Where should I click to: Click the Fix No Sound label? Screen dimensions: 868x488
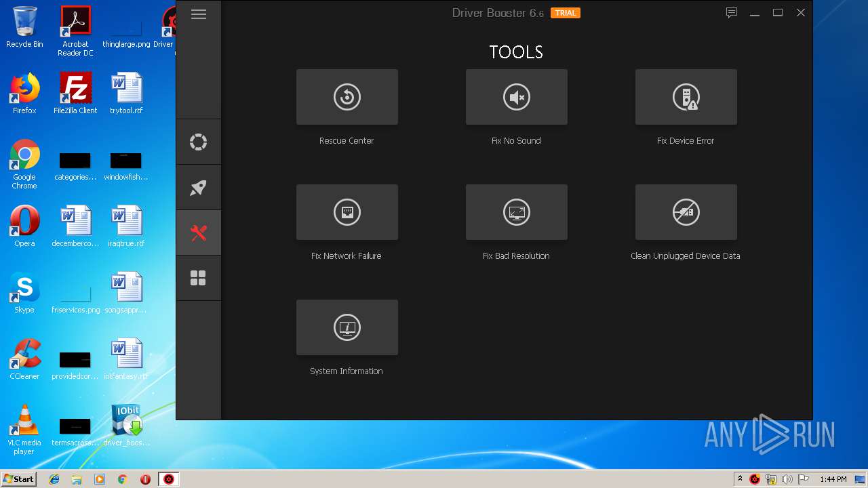click(x=516, y=141)
